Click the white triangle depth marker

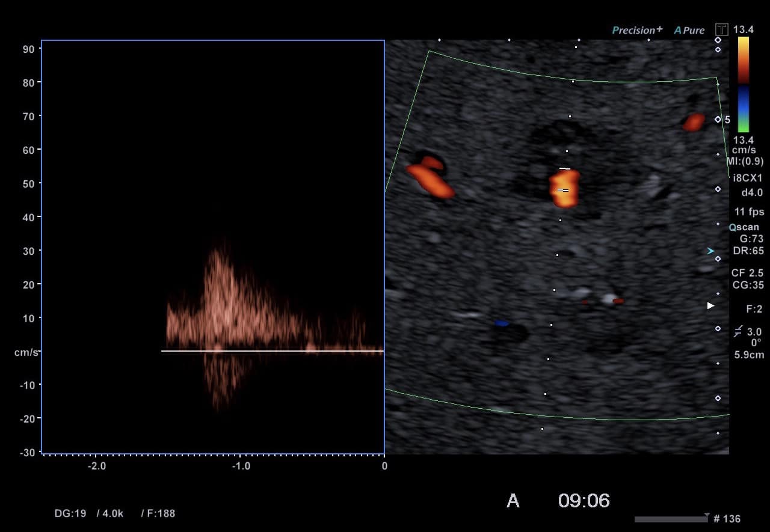tap(710, 306)
